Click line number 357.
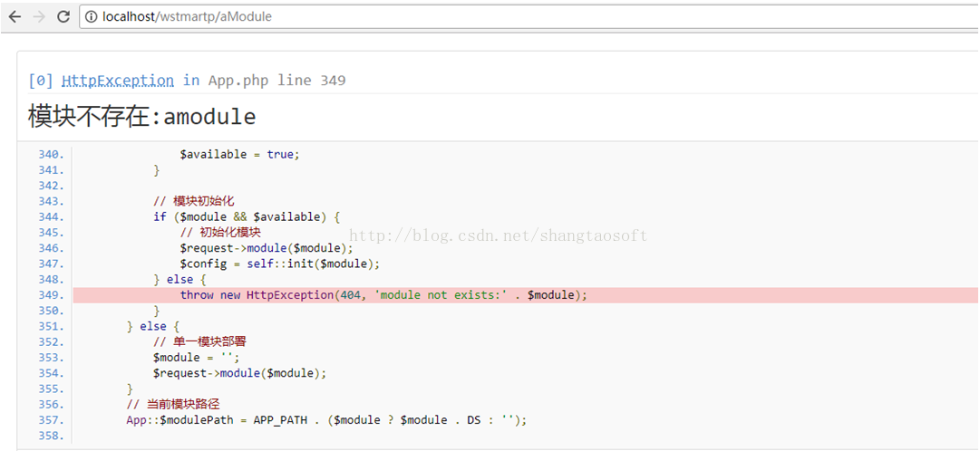Image resolution: width=980 pixels, height=451 pixels. coord(51,420)
